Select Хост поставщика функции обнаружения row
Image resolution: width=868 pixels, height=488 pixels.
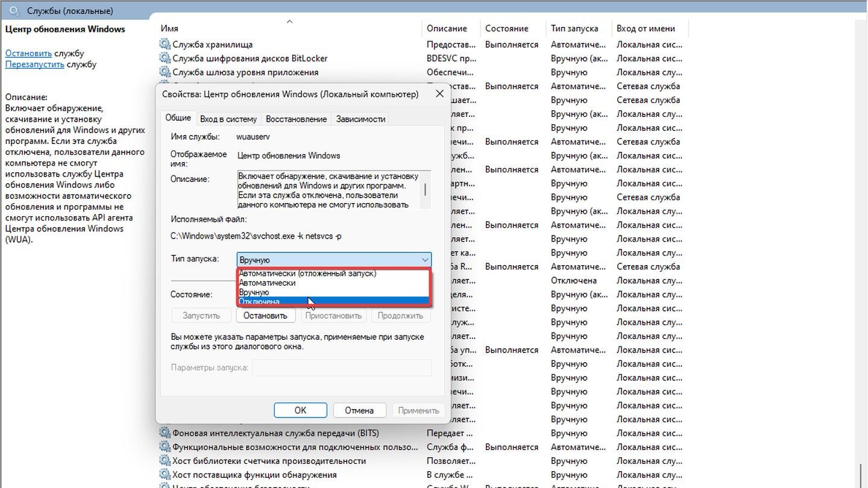[x=254, y=474]
